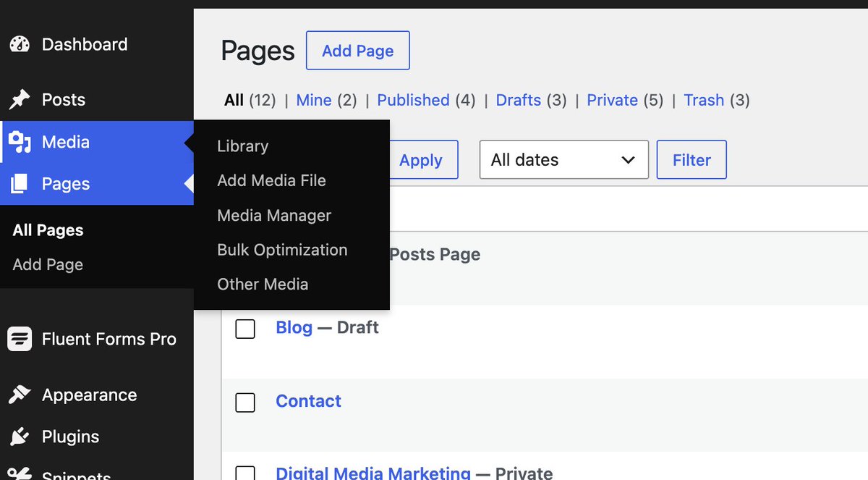Click the Pages heading text
This screenshot has height=480, width=868.
tap(258, 51)
